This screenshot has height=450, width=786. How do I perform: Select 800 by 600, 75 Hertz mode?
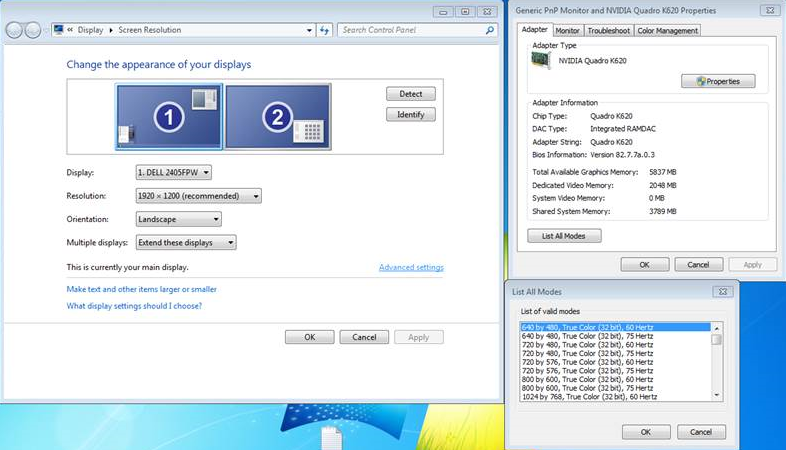coord(587,388)
